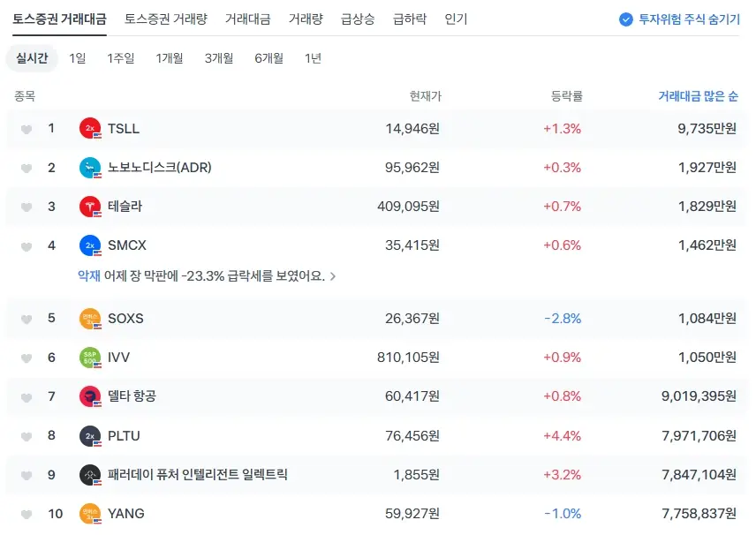Click TSLL price 14,946원
Viewport: 756px width, 535px height.
412,129
